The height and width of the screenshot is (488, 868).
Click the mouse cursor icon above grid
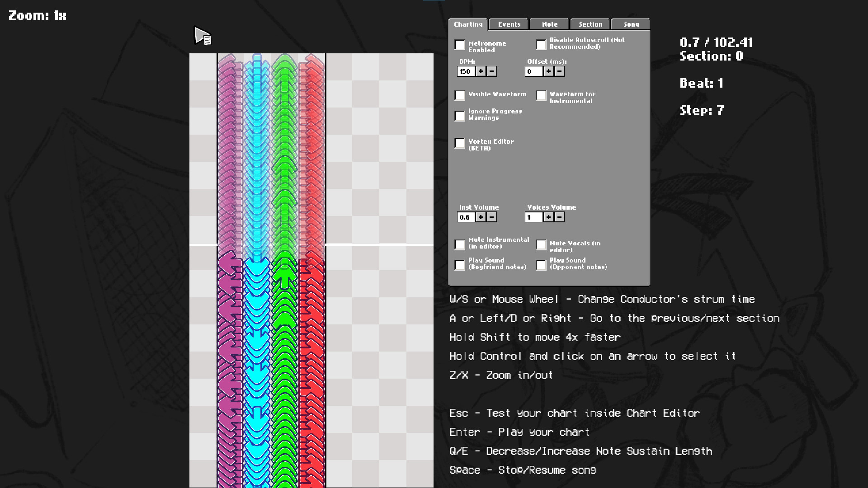pos(203,36)
